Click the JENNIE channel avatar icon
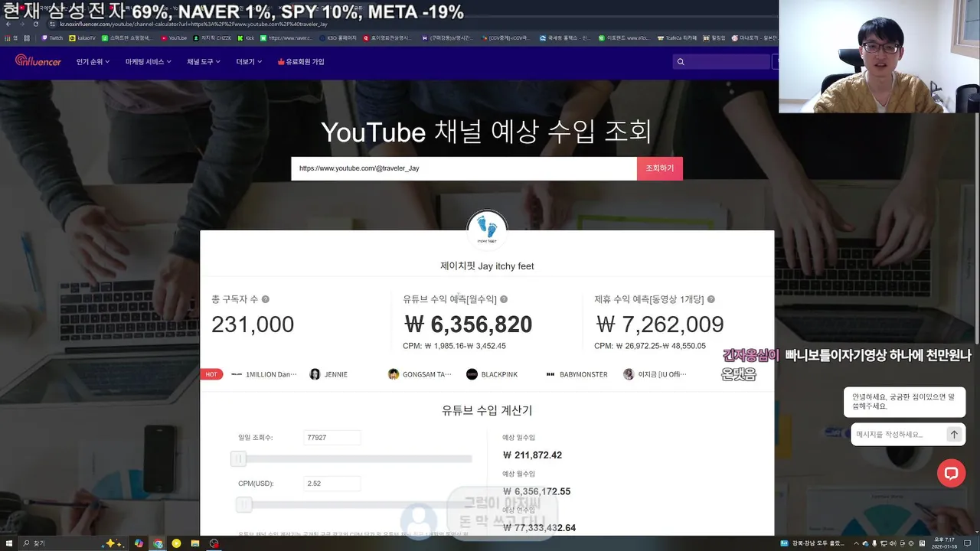 click(315, 374)
